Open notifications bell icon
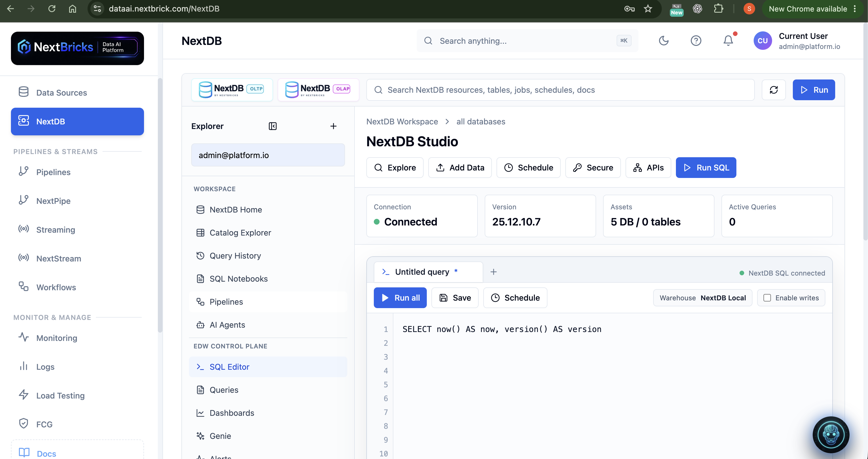Viewport: 868px width, 459px height. tap(728, 40)
